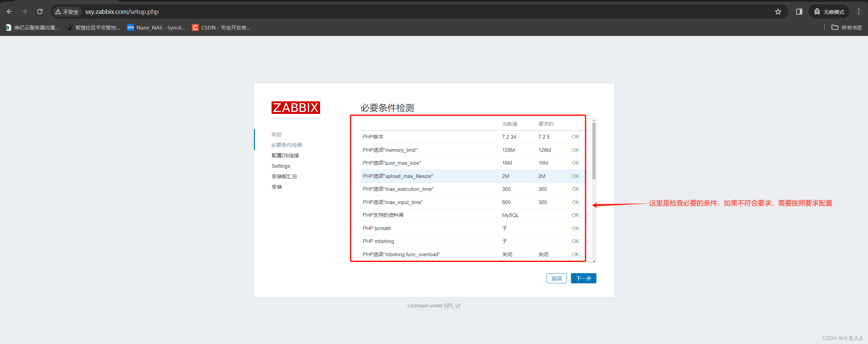
Task: Bookmark this page with star icon
Action: tap(778, 12)
